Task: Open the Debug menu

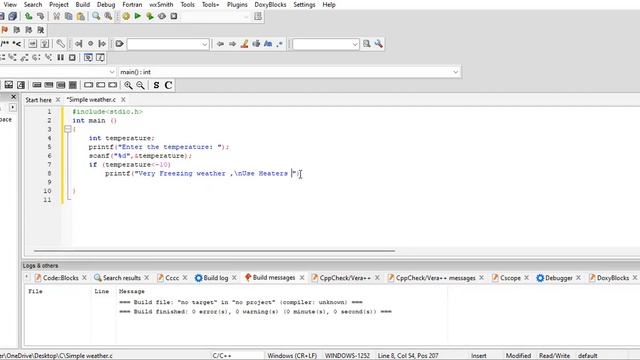Action: pyautogui.click(x=106, y=4)
